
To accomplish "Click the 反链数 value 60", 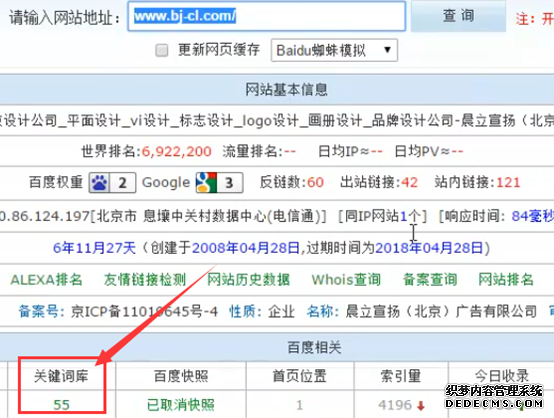I will 316,182.
